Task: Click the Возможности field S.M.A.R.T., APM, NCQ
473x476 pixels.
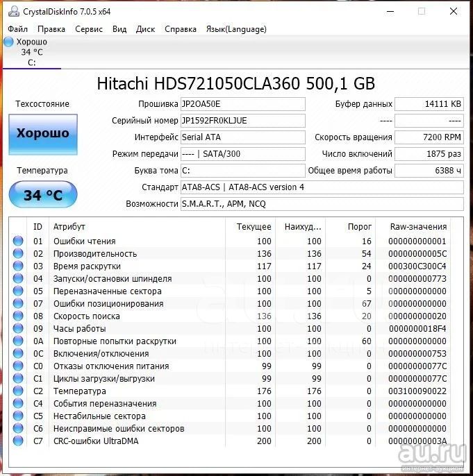Action: (322, 204)
